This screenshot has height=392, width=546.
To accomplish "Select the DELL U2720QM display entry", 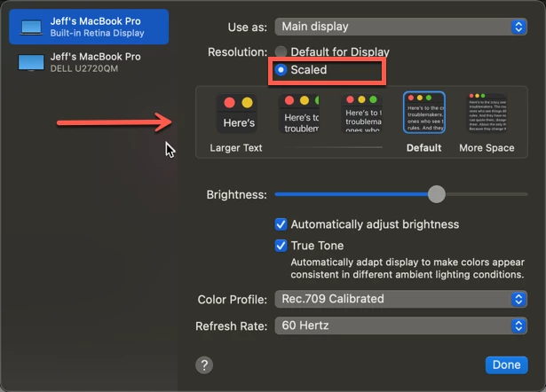I will [89, 62].
